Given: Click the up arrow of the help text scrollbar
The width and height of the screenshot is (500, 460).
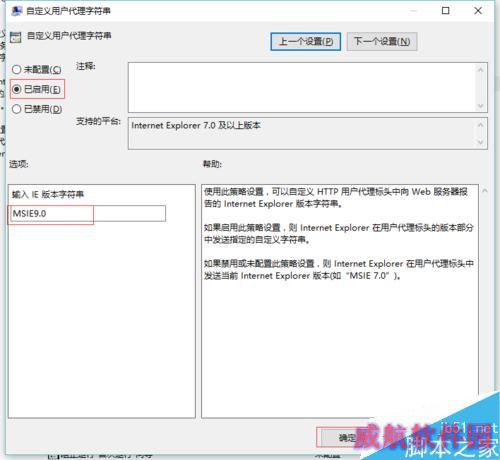Looking at the screenshot, I should [x=485, y=191].
